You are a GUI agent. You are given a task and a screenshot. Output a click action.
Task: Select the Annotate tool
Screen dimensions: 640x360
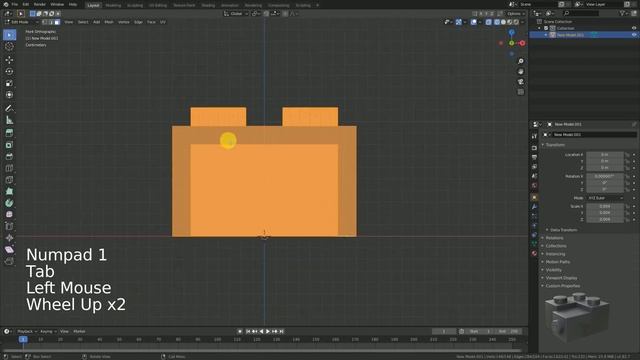click(9, 109)
